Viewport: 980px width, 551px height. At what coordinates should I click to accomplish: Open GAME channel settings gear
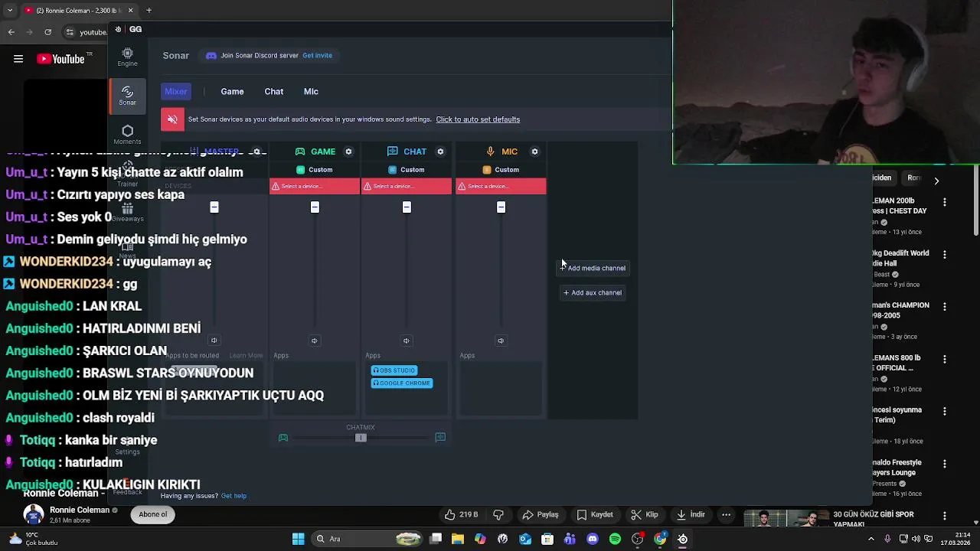[x=348, y=152]
